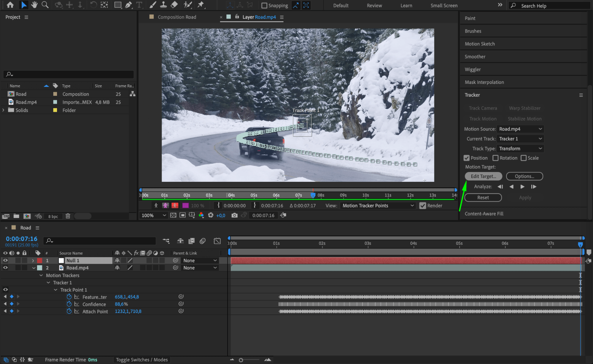Select the Type text tool
Screen dimensions: 593x364
point(139,5)
